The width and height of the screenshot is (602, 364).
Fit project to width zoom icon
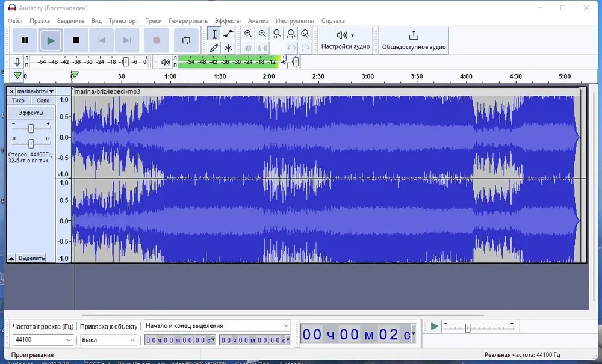tap(291, 34)
